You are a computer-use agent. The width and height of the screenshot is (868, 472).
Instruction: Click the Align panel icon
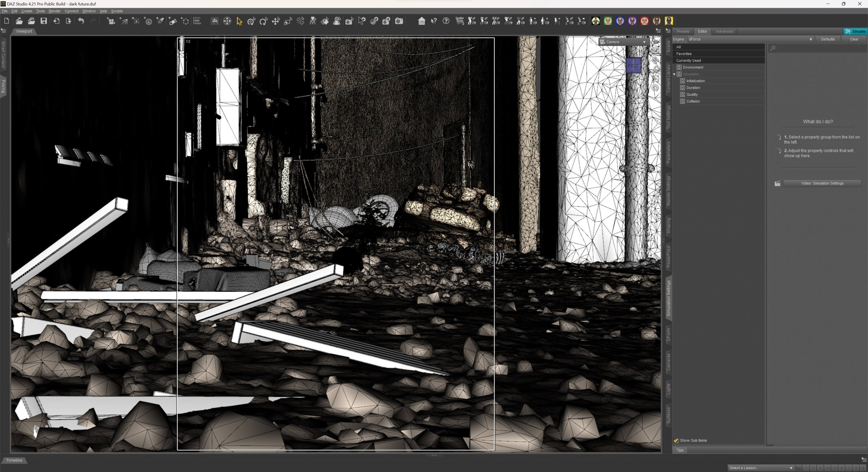tap(197, 21)
